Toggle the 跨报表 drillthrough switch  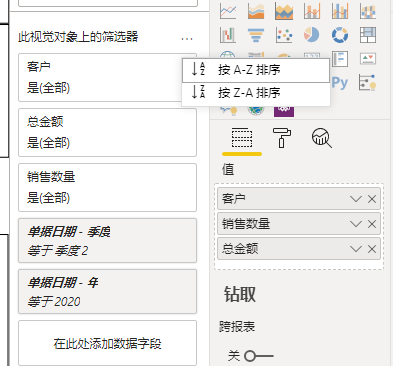pyautogui.click(x=259, y=356)
